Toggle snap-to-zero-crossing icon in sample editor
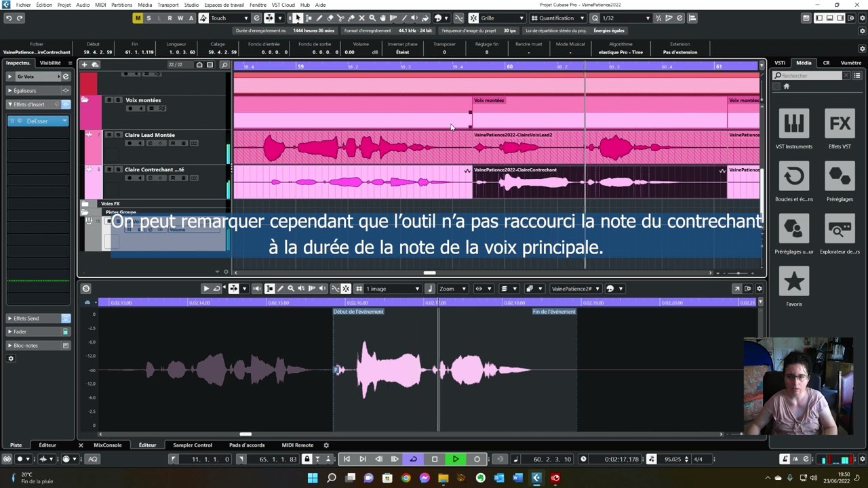The width and height of the screenshot is (868, 488). click(x=335, y=289)
